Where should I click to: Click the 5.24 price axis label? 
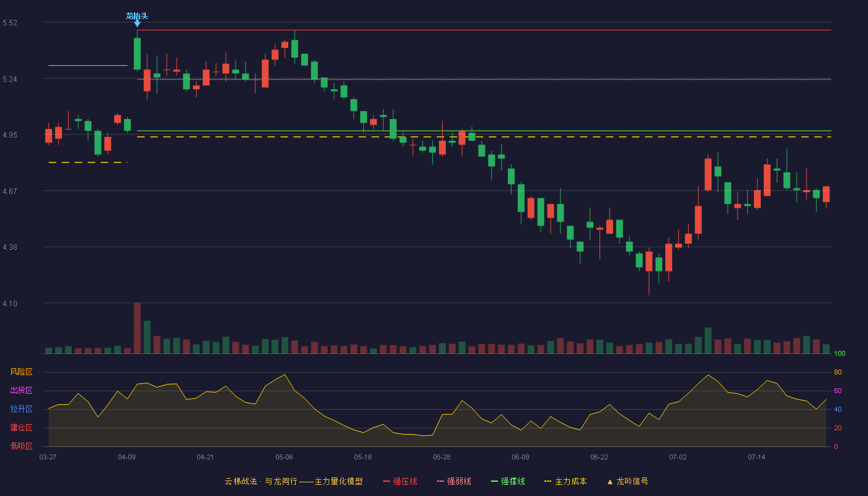[10, 79]
